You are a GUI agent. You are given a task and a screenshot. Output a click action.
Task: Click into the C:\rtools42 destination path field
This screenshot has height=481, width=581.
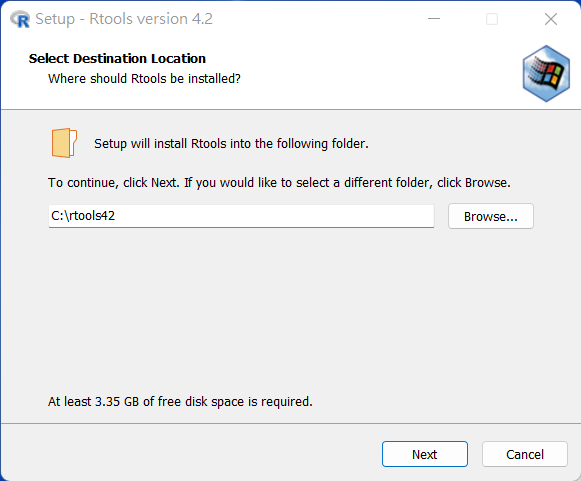241,216
